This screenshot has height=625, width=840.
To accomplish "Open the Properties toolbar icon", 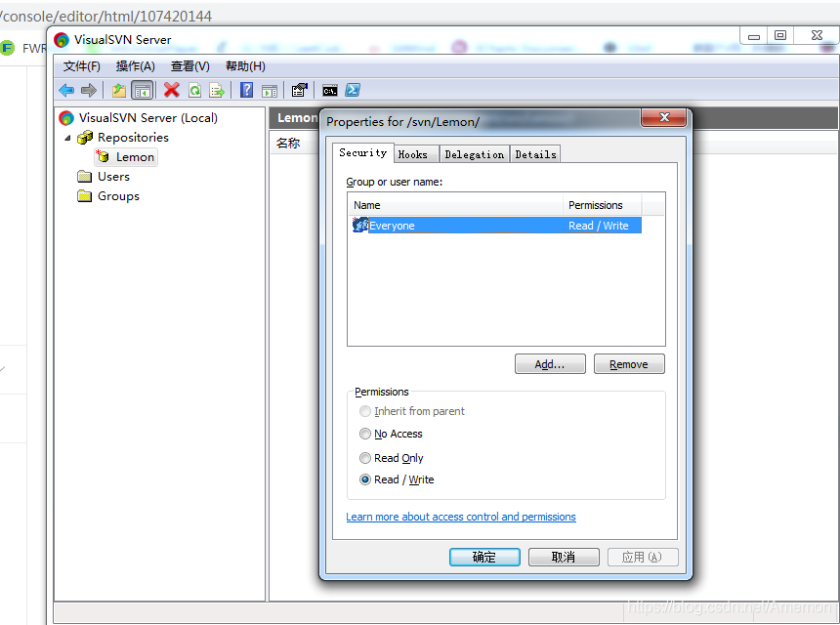I will (x=300, y=90).
